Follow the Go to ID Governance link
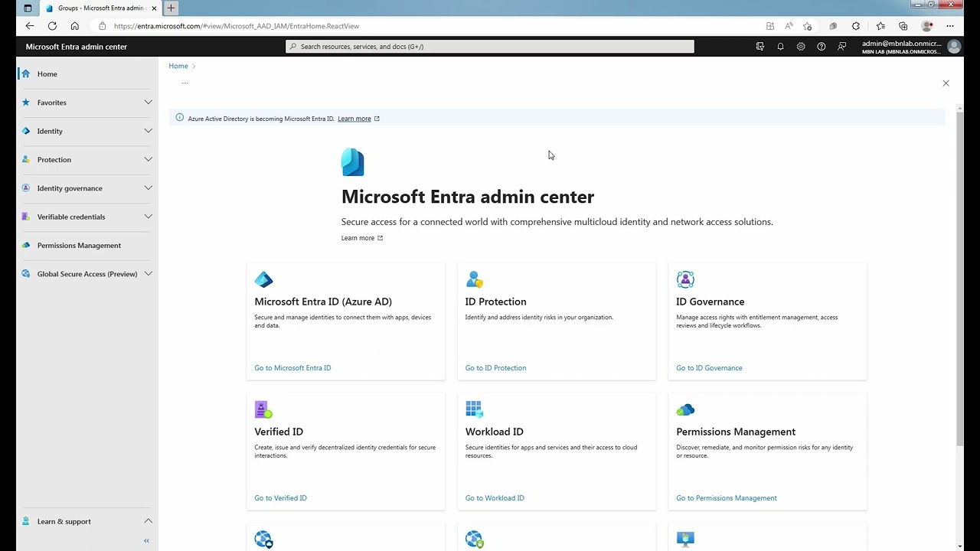 coord(709,368)
